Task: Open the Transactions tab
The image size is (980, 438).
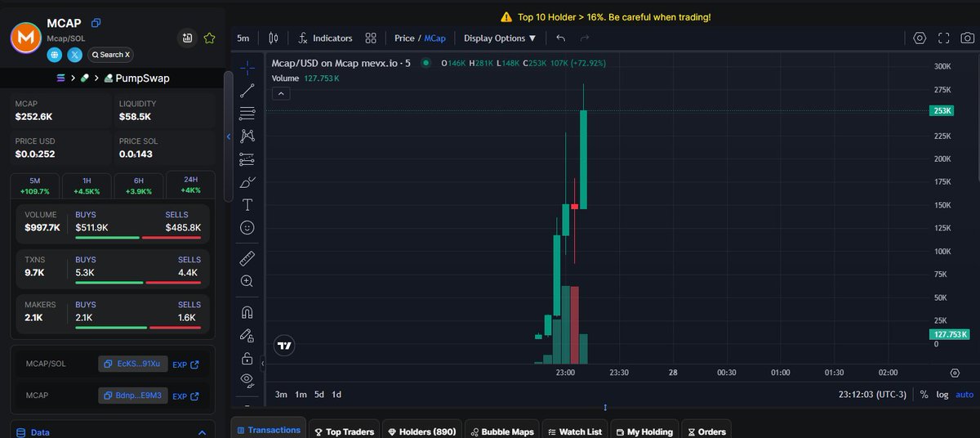Action: tap(268, 430)
